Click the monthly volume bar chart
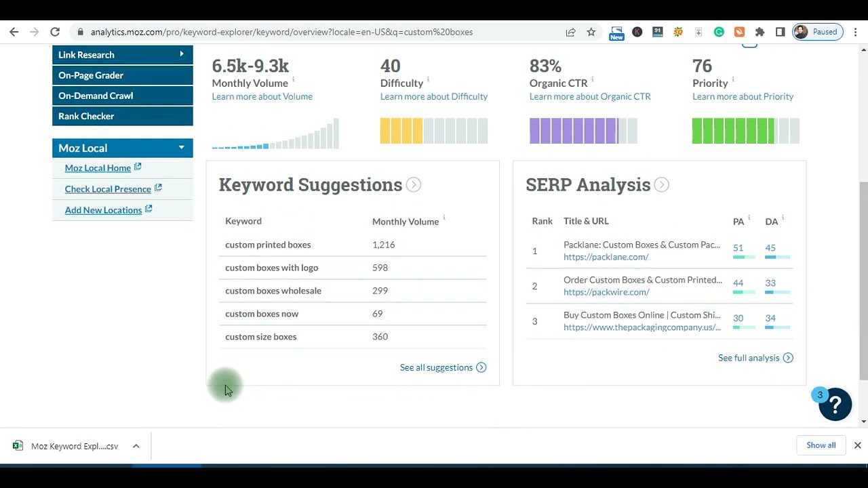The height and width of the screenshot is (488, 868). click(x=275, y=134)
